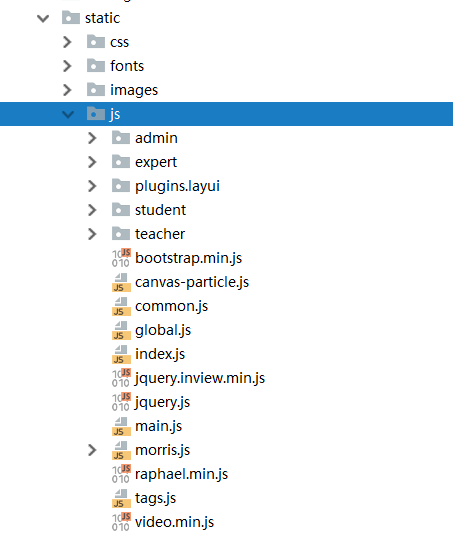Click the bootstrap.min.js minified file icon
Viewport: 453px width, 535px height.
121,258
